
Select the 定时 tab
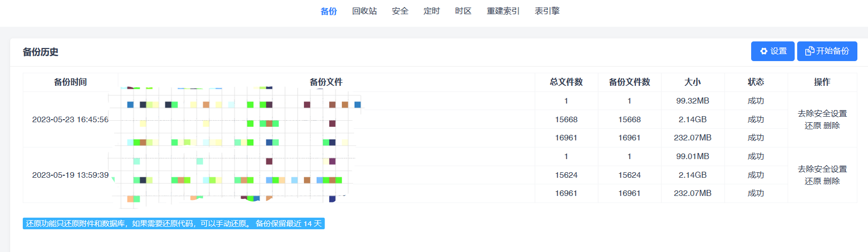click(432, 11)
